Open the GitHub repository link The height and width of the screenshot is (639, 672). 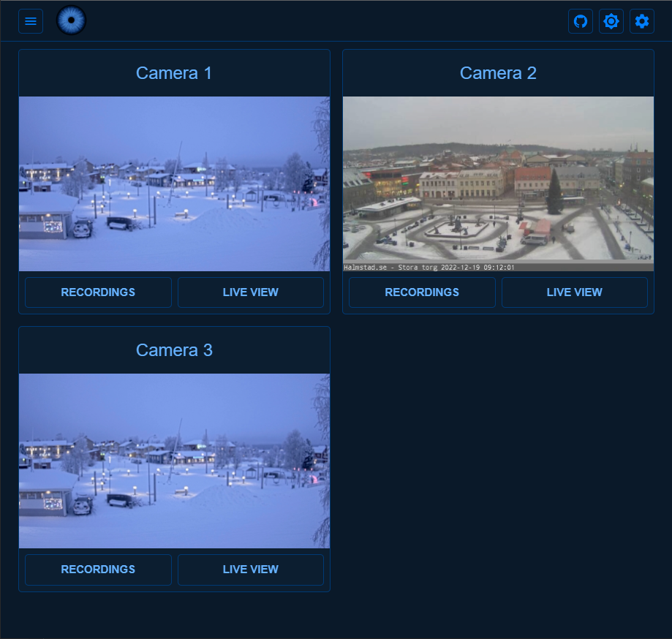[581, 21]
